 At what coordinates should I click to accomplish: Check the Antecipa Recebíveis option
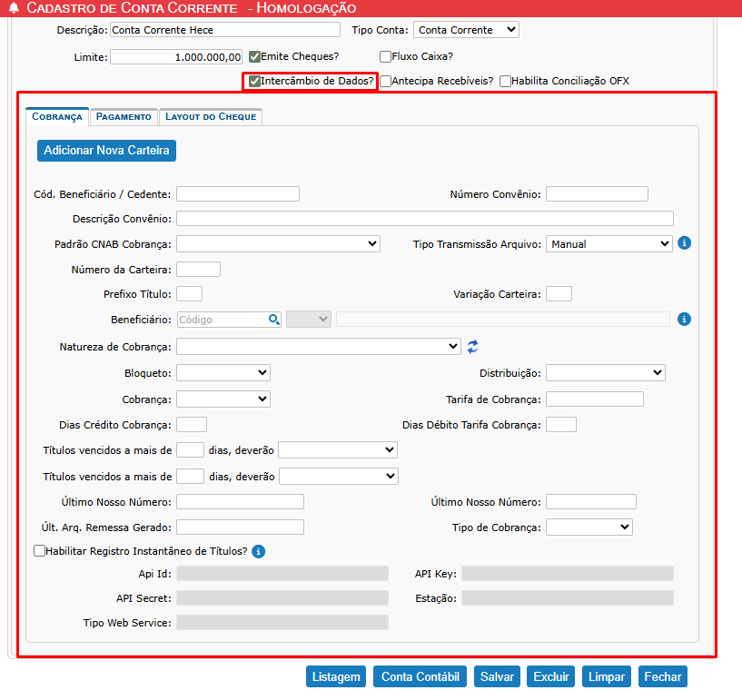(386, 81)
